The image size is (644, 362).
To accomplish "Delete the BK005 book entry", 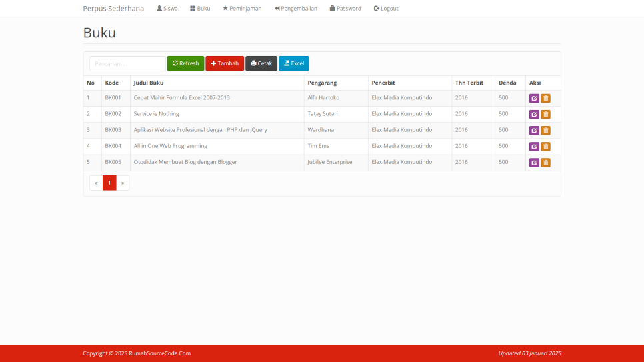I will click(x=545, y=163).
